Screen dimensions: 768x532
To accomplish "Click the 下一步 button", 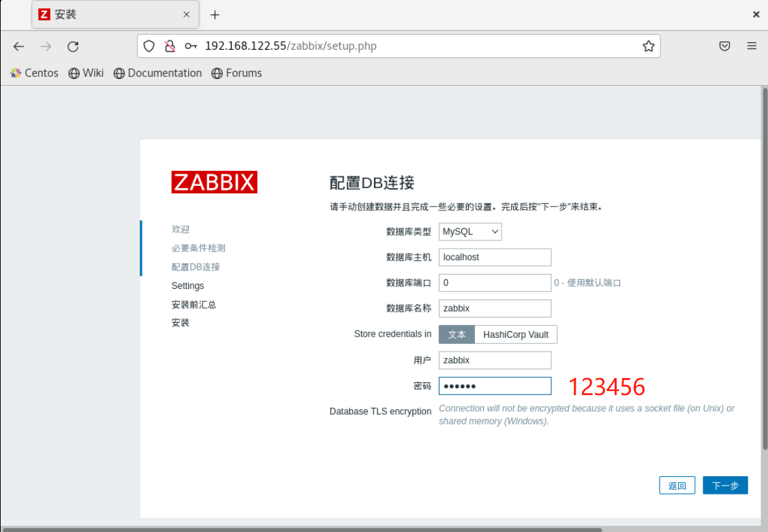I will coord(725,486).
